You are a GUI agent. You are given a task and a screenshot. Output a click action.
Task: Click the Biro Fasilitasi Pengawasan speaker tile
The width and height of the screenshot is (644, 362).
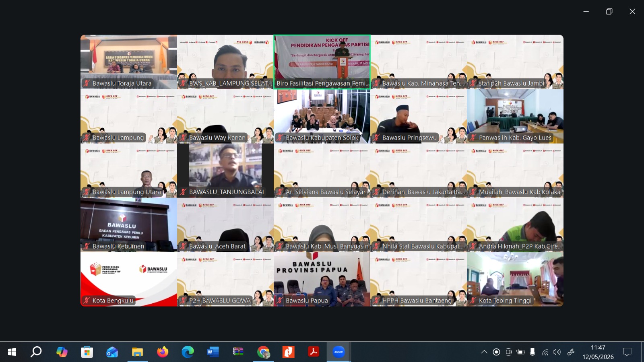tap(322, 62)
